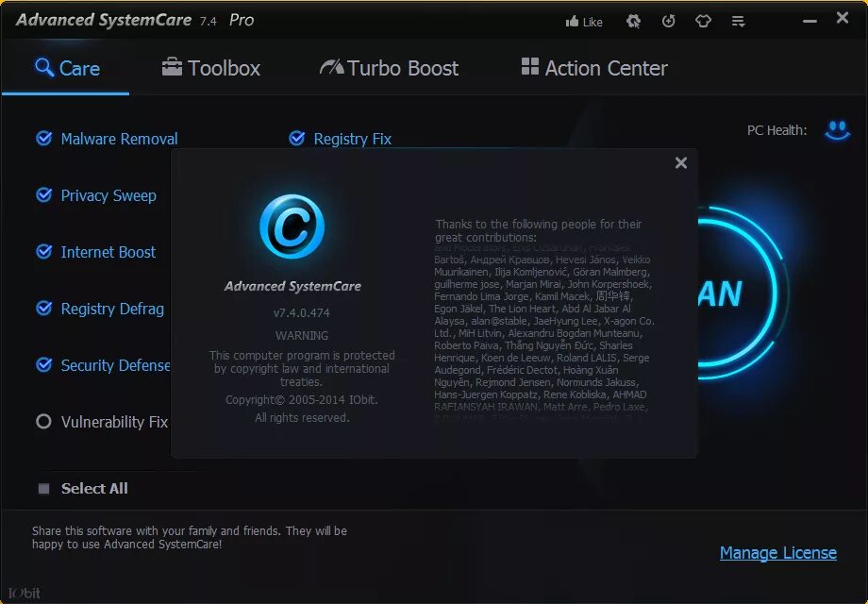This screenshot has width=868, height=604.
Task: Click the Malware Removal label
Action: (x=119, y=139)
